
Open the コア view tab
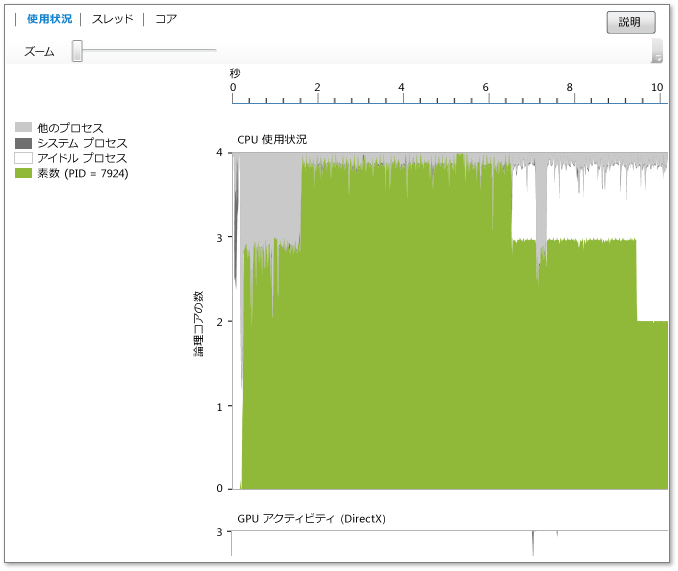click(166, 19)
